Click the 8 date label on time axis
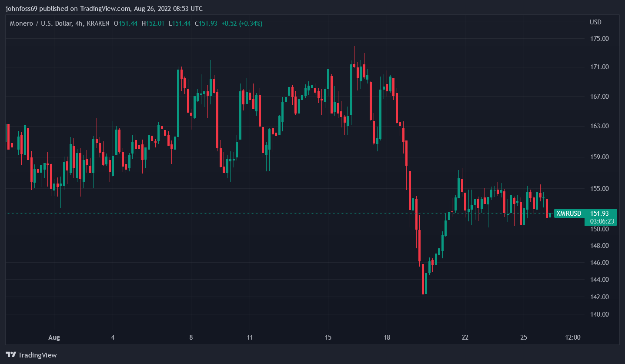This screenshot has height=364, width=625. pos(191,337)
